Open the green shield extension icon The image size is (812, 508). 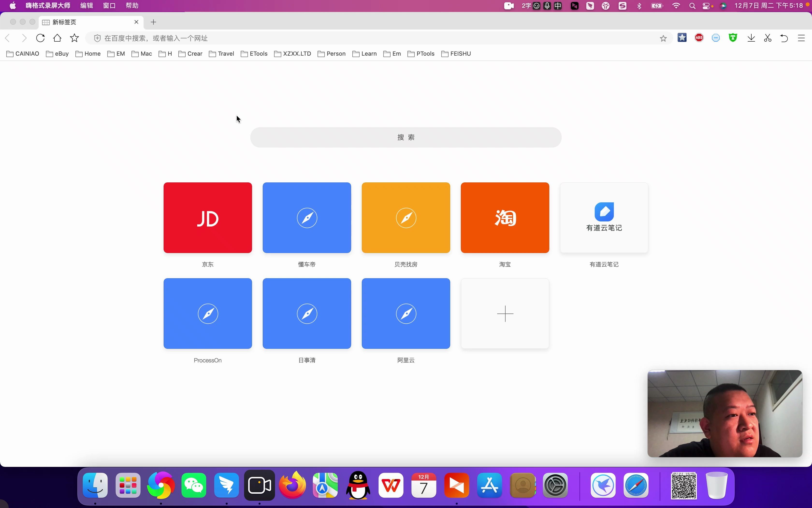733,38
